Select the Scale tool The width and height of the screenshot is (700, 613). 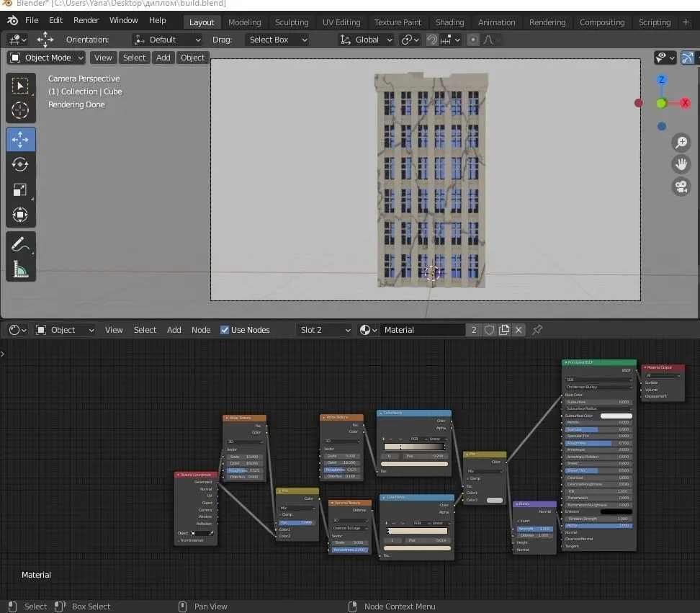click(x=20, y=190)
